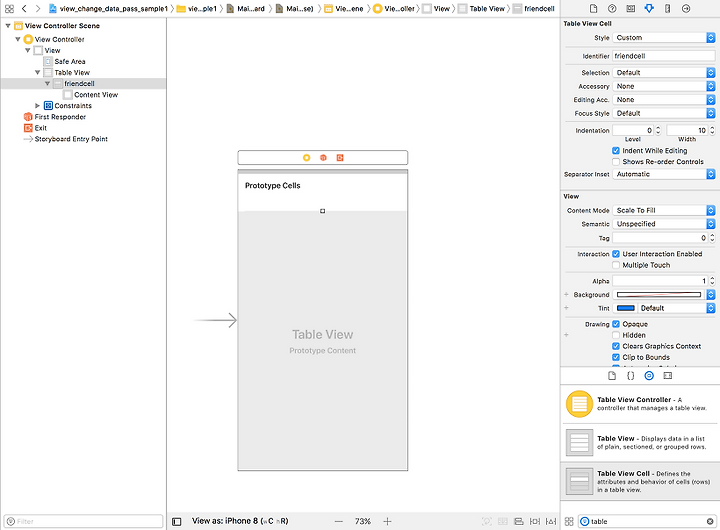Show the Code Snippet library
The height and width of the screenshot is (530, 720).
(630, 376)
